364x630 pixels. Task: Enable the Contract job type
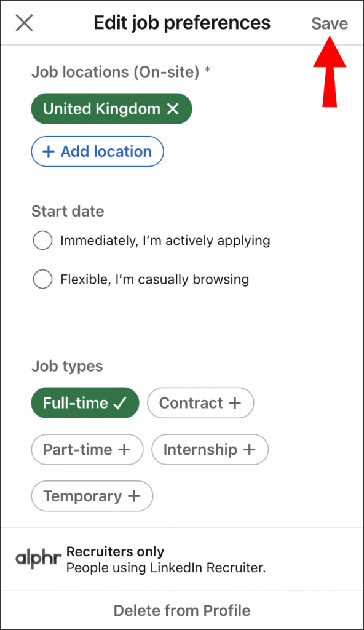pyautogui.click(x=200, y=403)
